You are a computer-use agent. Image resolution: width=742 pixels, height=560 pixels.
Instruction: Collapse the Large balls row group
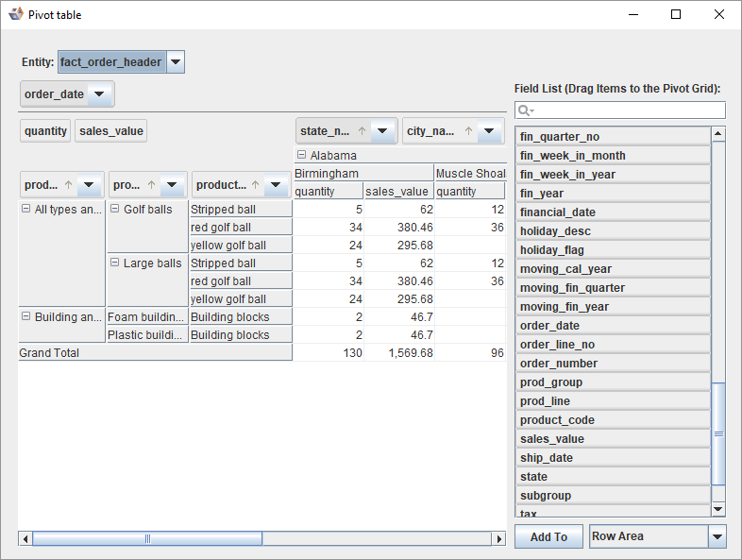tap(115, 263)
